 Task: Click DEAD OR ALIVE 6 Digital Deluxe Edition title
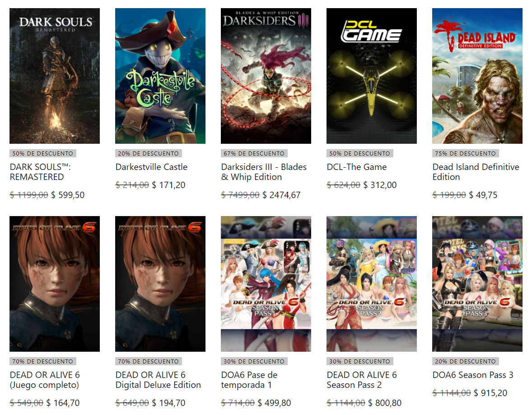158,380
